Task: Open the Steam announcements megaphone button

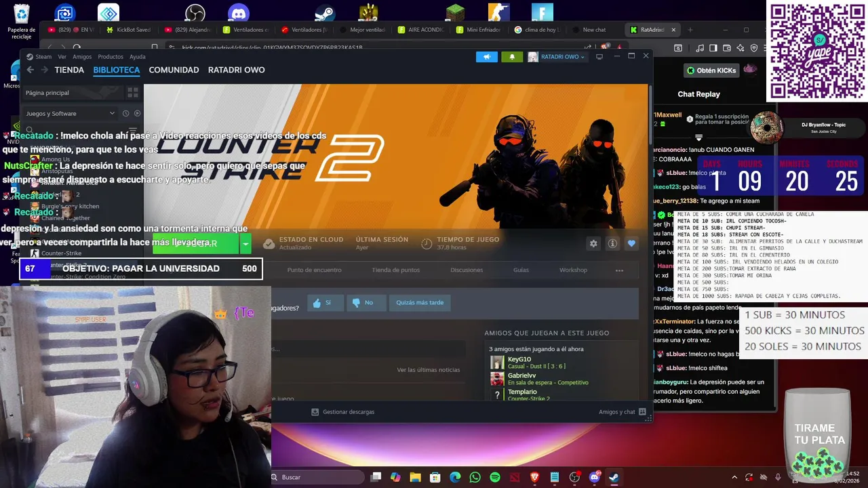Action: click(x=486, y=57)
